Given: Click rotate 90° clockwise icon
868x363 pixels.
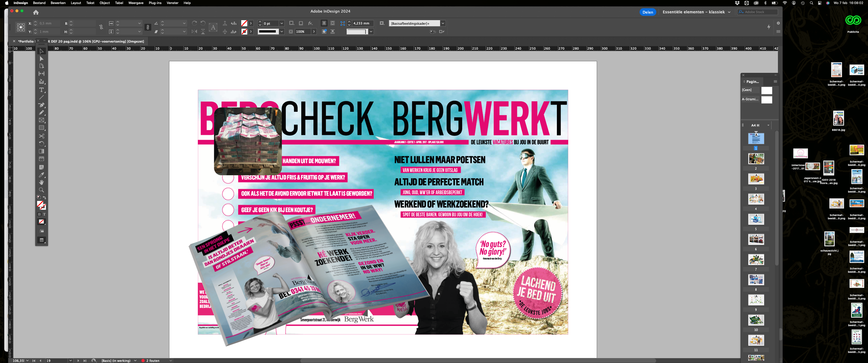Looking at the screenshot, I should 195,23.
